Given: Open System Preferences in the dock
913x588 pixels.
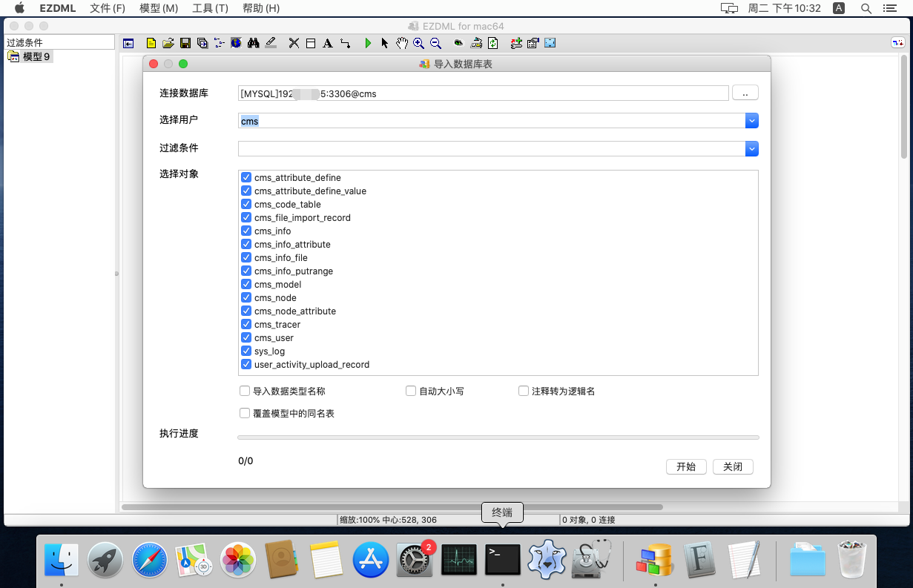Looking at the screenshot, I should coord(415,559).
